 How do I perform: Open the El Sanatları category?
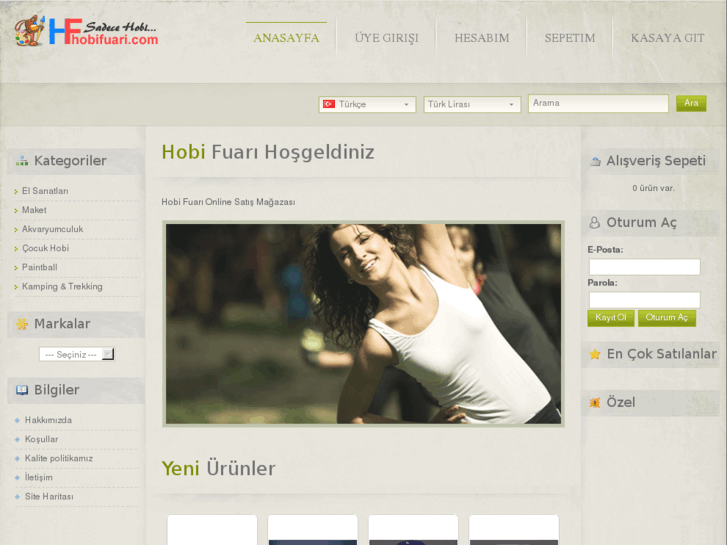click(x=45, y=191)
